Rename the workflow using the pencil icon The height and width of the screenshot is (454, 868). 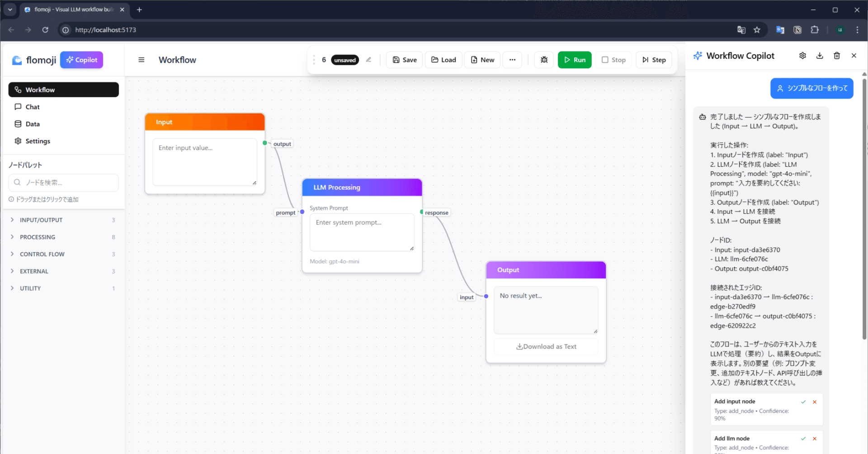(368, 60)
